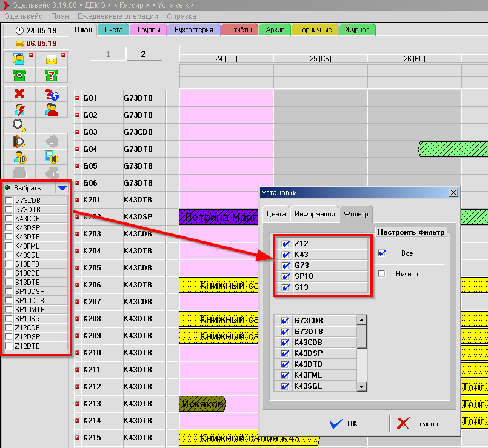This screenshot has height=448, width=488.
Task: Click the envelope messages icon
Action: coord(52,59)
